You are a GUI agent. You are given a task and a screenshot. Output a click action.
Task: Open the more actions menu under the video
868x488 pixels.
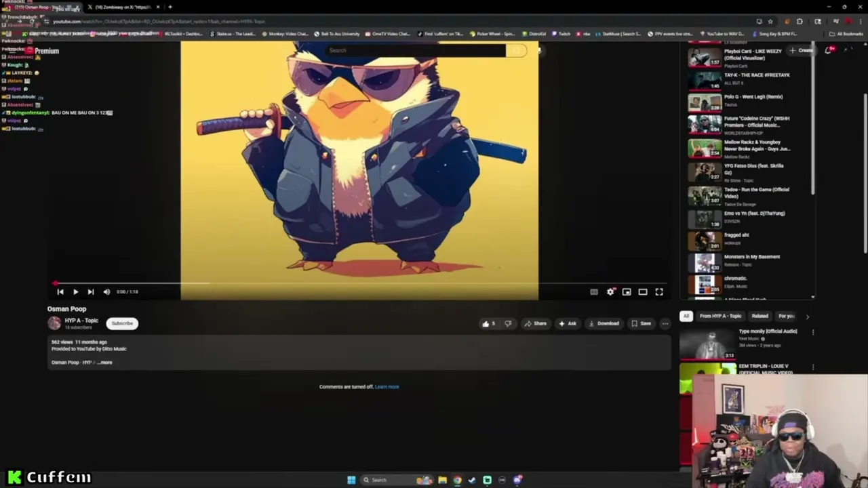[x=665, y=323]
